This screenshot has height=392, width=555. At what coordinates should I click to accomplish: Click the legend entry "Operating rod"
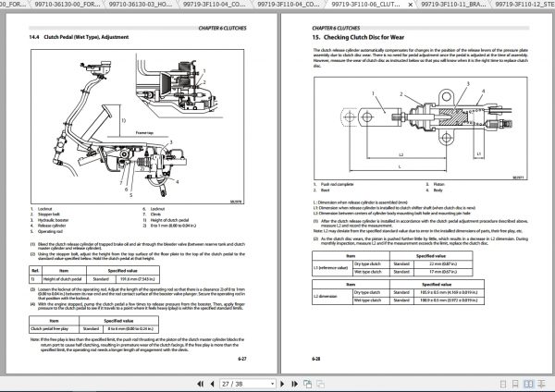pos(50,232)
